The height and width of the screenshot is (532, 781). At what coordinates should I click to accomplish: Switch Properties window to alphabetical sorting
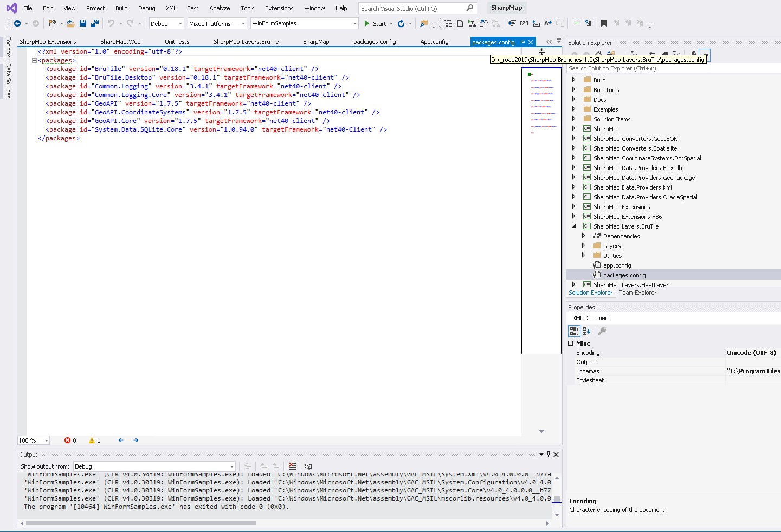click(586, 331)
